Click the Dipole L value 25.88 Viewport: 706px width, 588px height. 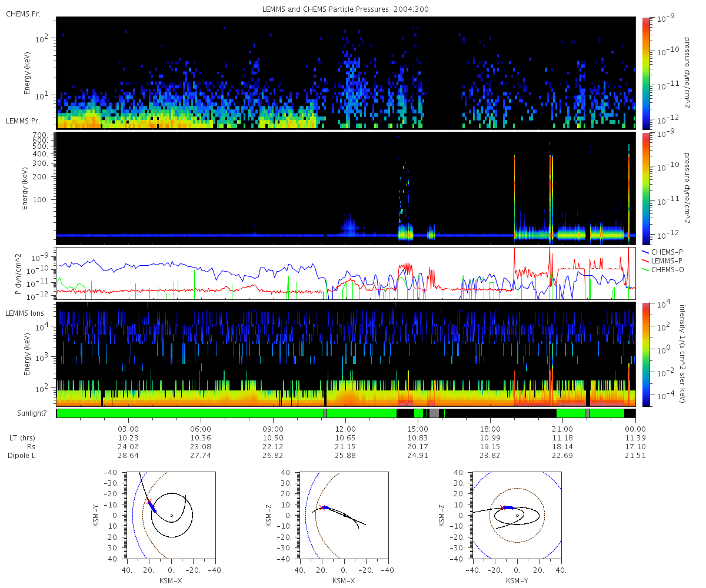tap(345, 456)
